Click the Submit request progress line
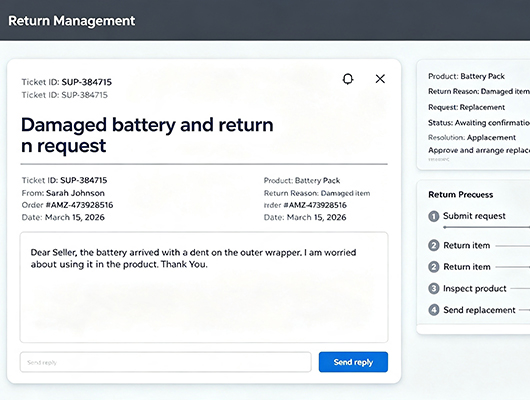Image resolution: width=530 pixels, height=400 pixels. click(486, 227)
